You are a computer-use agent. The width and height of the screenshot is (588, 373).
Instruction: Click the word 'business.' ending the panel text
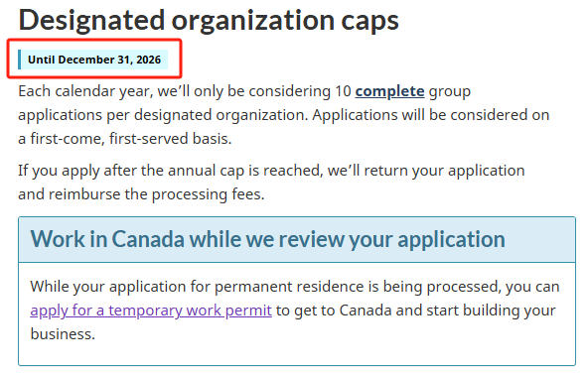tap(63, 334)
